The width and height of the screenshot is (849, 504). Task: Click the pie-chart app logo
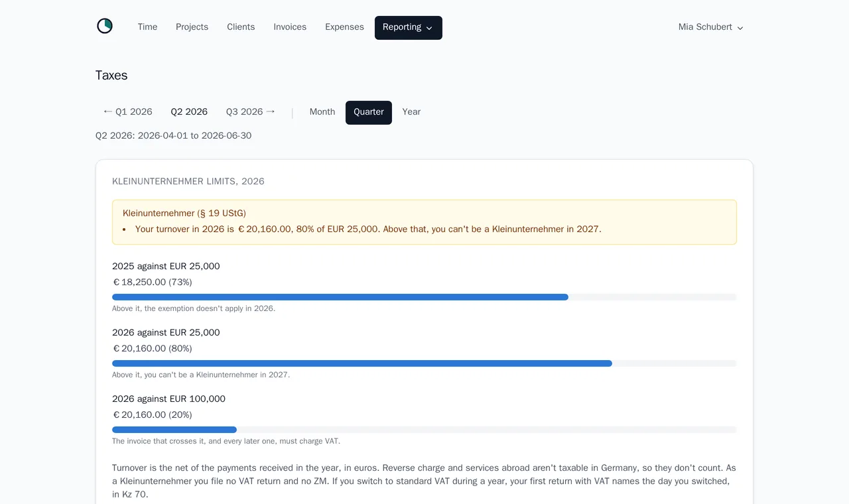(105, 27)
